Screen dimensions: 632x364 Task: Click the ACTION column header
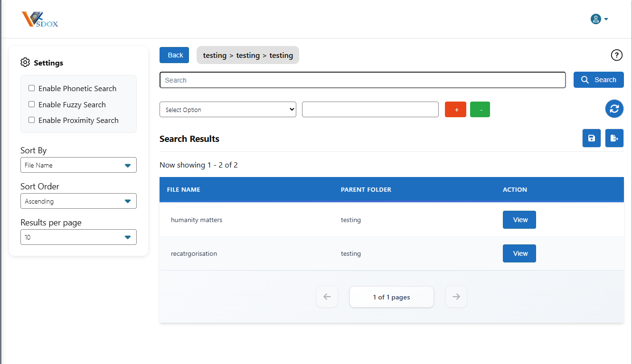(x=515, y=189)
